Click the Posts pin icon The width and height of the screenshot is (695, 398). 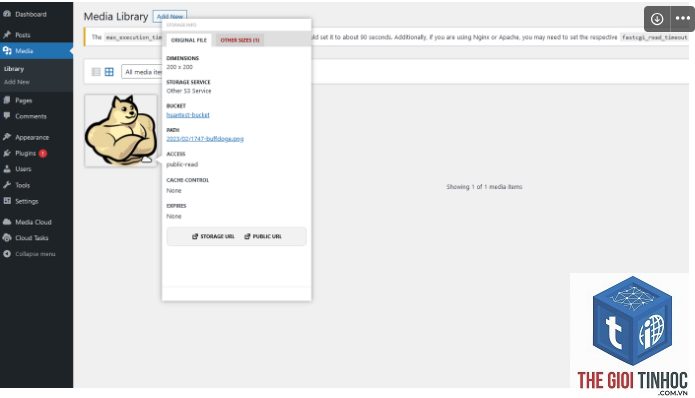click(7, 35)
